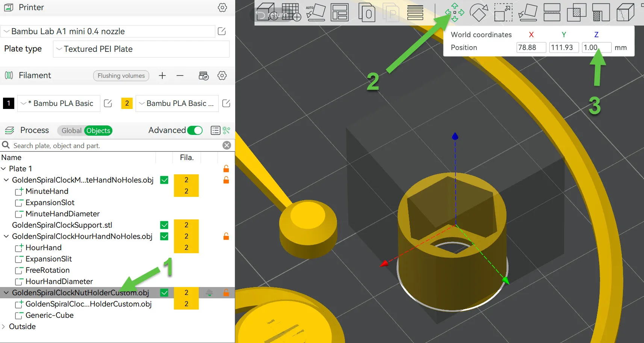Image resolution: width=644 pixels, height=343 pixels.
Task: Open the process settings list icon
Action: [x=215, y=130]
